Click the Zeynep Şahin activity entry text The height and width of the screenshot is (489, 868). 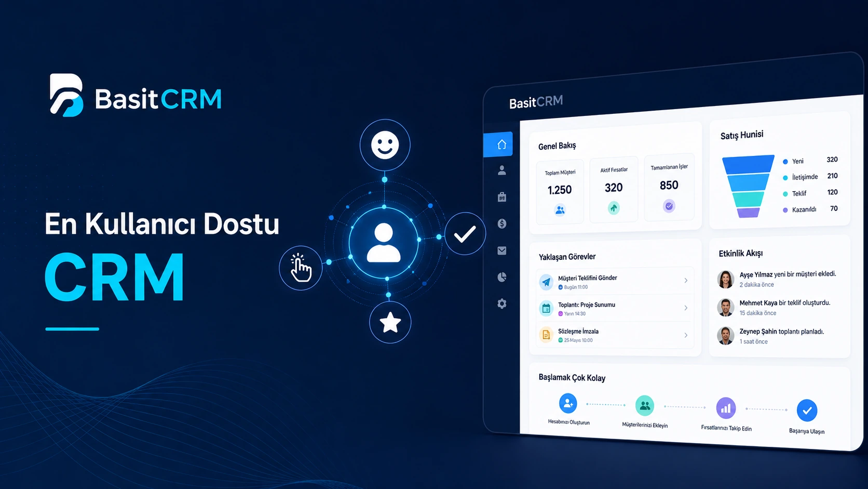click(x=781, y=332)
